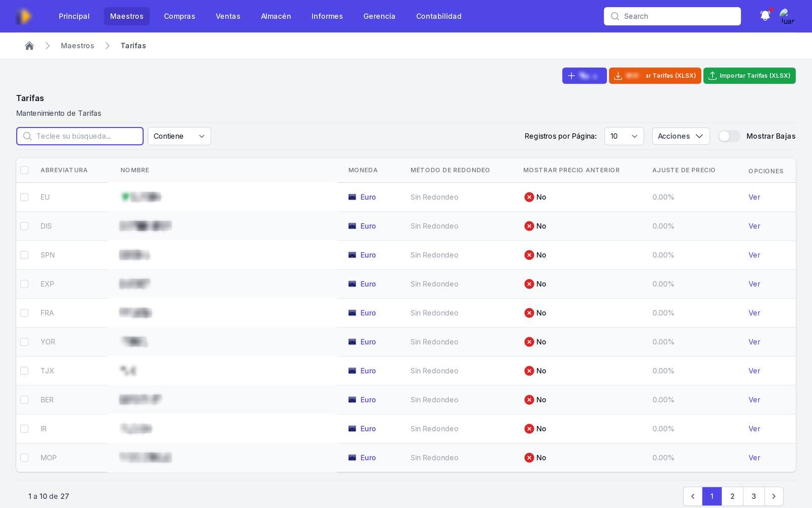The image size is (812, 508).
Task: Open the user avatar menu
Action: click(787, 16)
